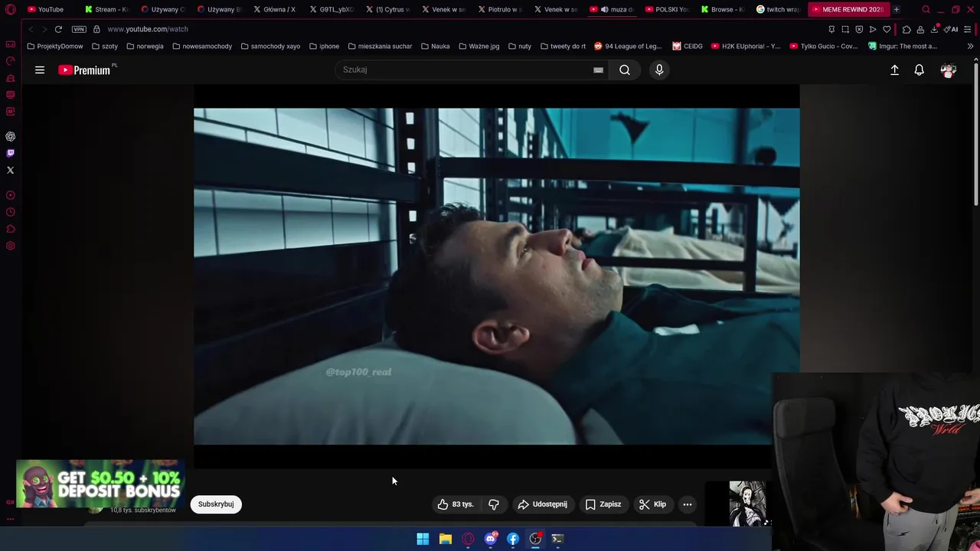
Task: Switch to the twitch wrap Google tab
Action: (x=779, y=9)
